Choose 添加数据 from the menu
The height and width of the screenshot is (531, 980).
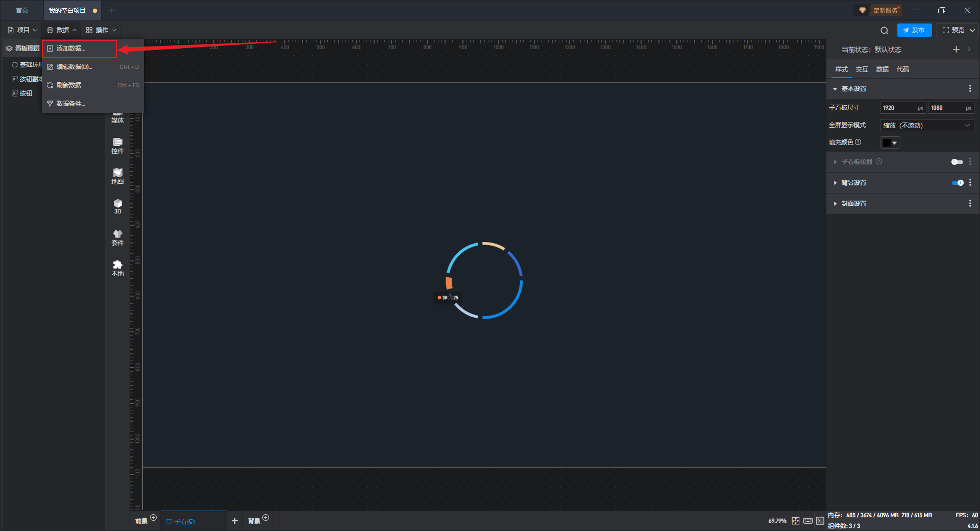(80, 49)
